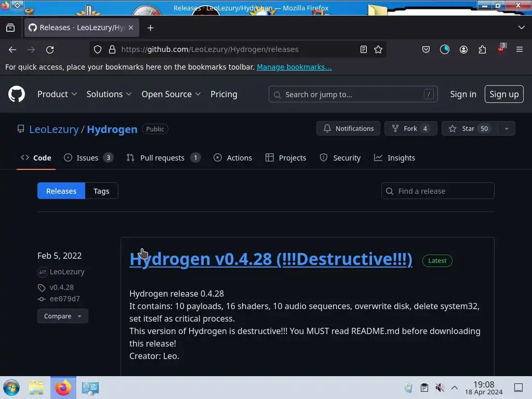The image size is (532, 399).
Task: Open commit ee079d7 link
Action: (x=65, y=299)
